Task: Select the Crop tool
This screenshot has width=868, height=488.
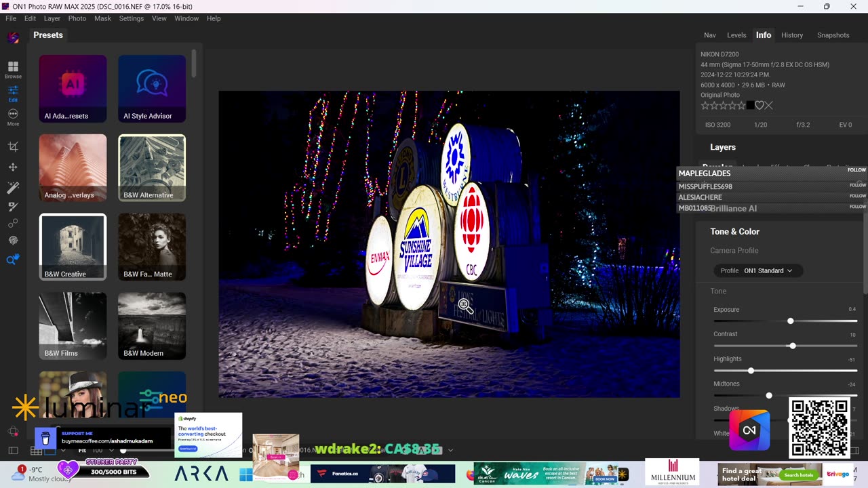Action: (13, 146)
